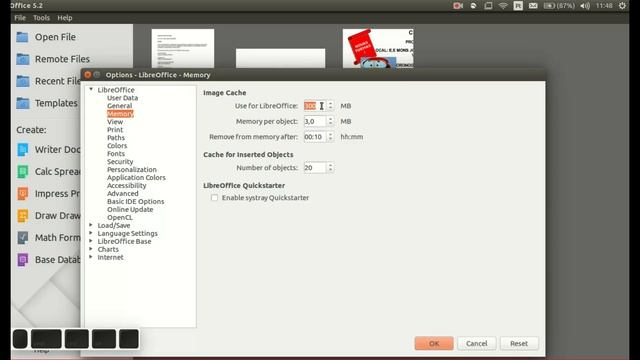Select General in options tree
The width and height of the screenshot is (640, 360).
coord(120,106)
